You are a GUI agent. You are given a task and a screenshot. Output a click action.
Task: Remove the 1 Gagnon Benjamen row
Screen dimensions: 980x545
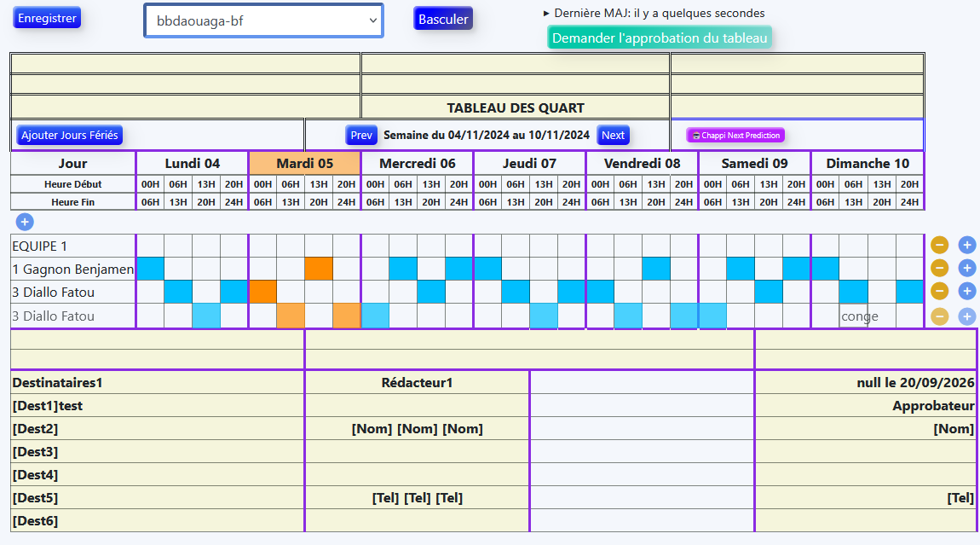(939, 269)
